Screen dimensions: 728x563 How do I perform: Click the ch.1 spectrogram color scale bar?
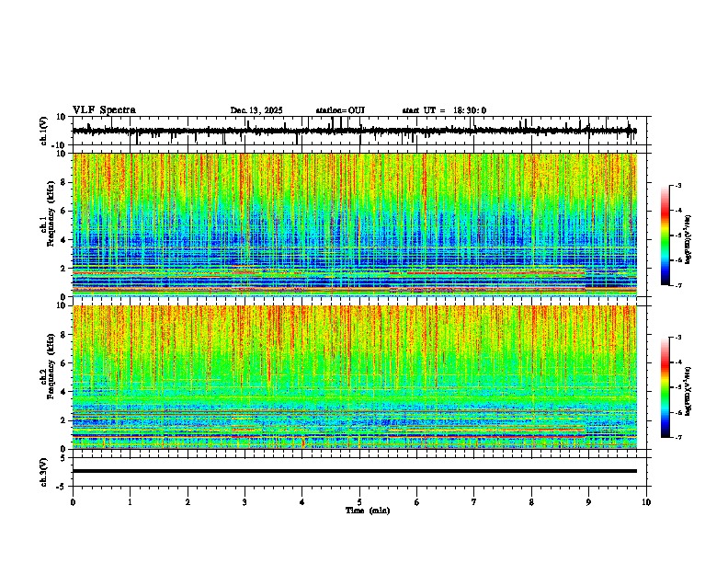[665, 236]
